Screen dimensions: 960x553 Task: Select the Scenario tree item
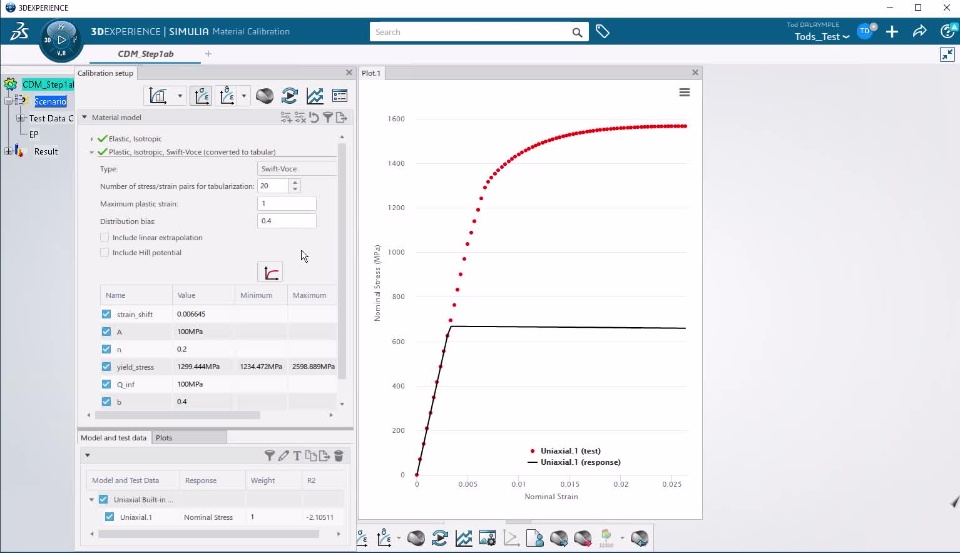[x=50, y=101]
